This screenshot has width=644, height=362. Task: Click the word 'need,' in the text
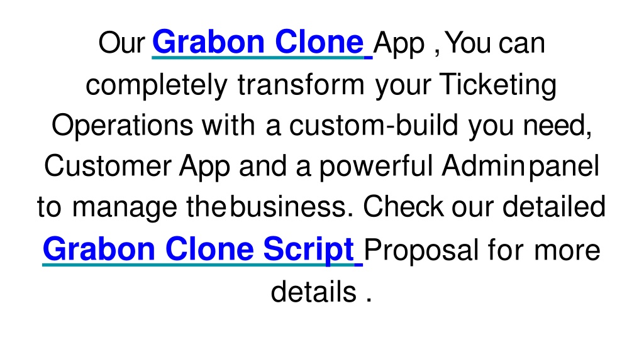coord(558,126)
